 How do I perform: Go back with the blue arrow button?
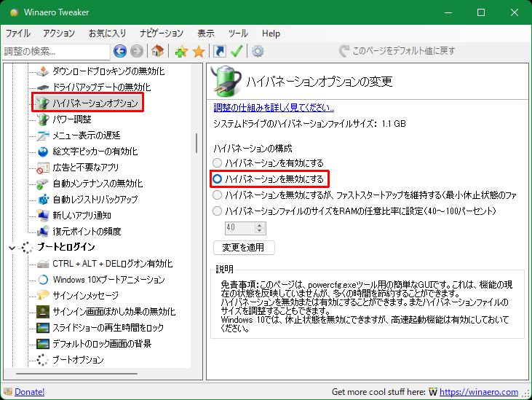(120, 51)
